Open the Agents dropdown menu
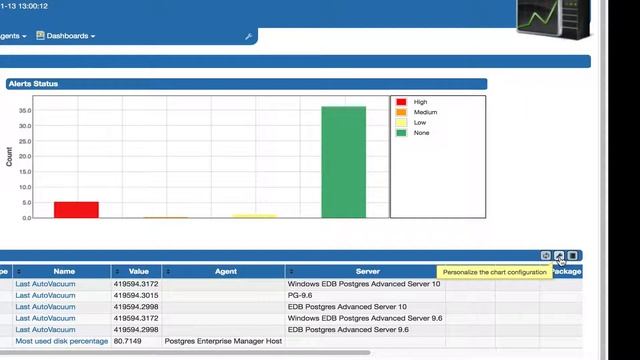 13,36
